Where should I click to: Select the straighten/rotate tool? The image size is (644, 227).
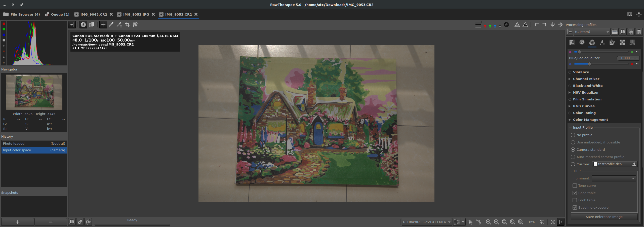click(135, 25)
